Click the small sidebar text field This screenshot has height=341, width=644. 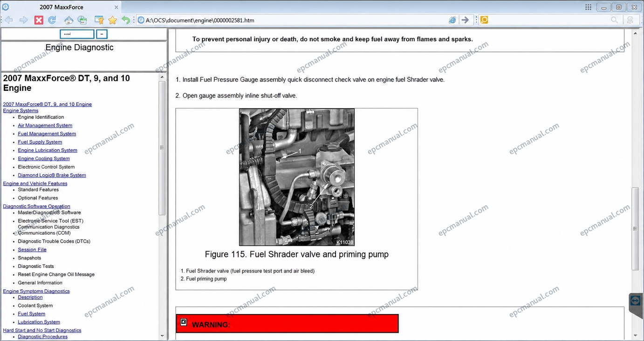(77, 34)
